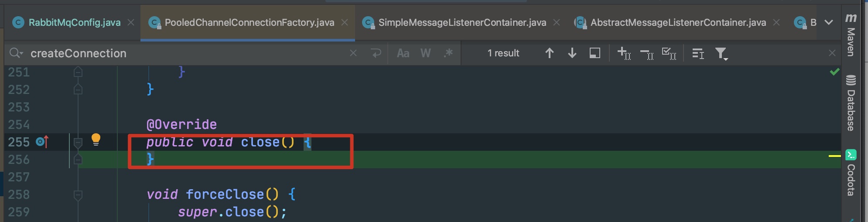Screen dimensions: 868x222
Task: Collapse the forceClose() method fold marker
Action: tap(78, 194)
